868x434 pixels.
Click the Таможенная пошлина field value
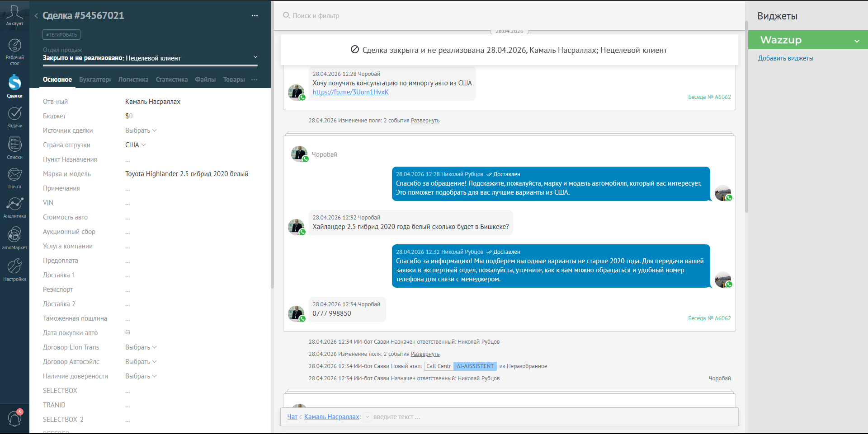point(128,318)
